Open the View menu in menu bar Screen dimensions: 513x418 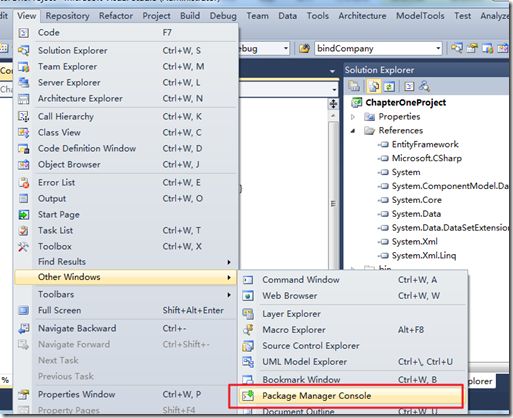26,16
